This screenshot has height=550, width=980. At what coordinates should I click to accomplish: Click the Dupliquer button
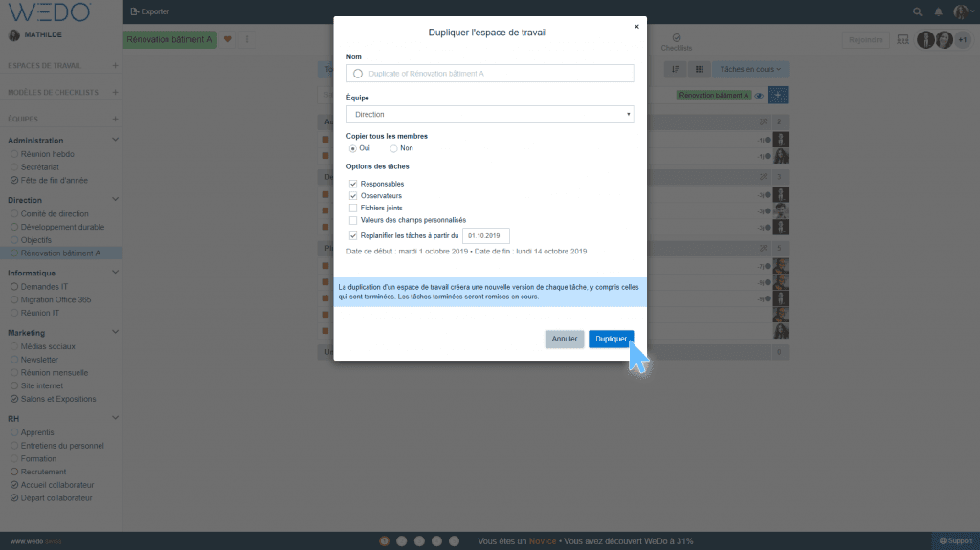pos(611,339)
